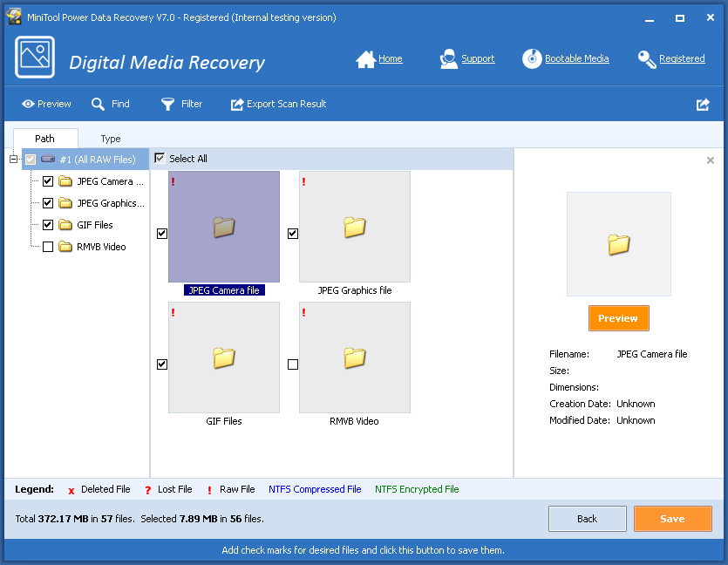Screen dimensions: 728x565
Task: Uncheck JPEG Camera in the tree
Action: pos(48,181)
